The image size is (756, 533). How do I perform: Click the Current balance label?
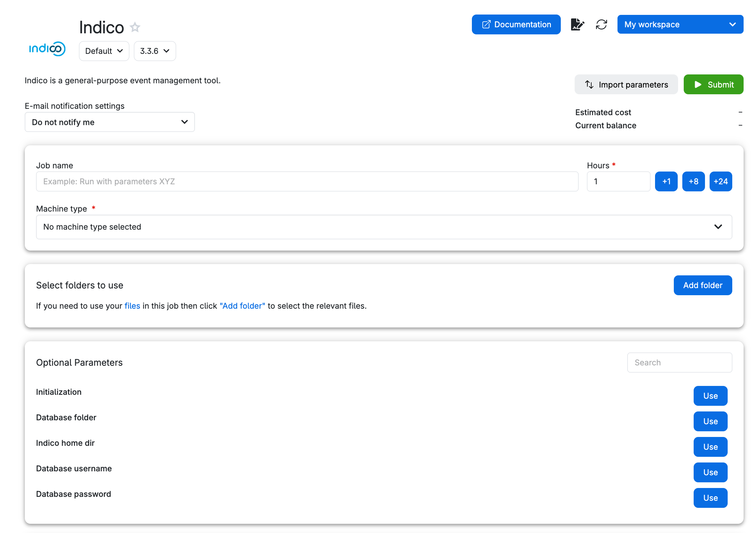point(606,125)
